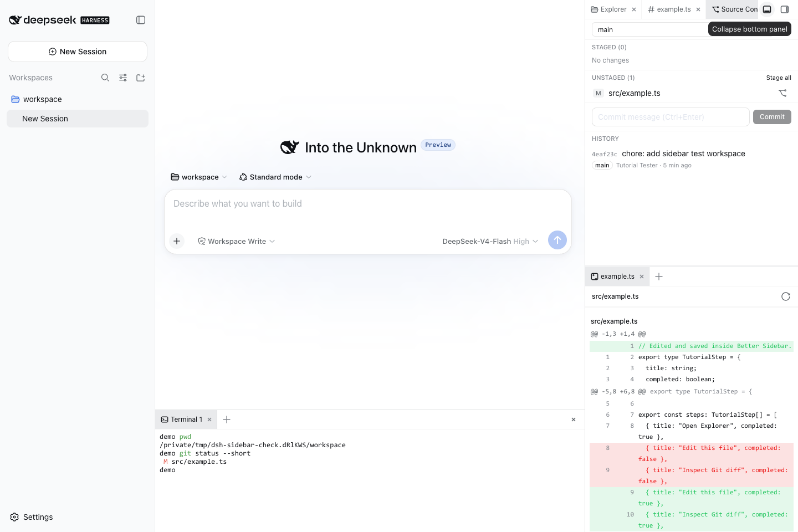Image resolution: width=798 pixels, height=532 pixels.
Task: Click the HISTORY header
Action: click(605, 139)
